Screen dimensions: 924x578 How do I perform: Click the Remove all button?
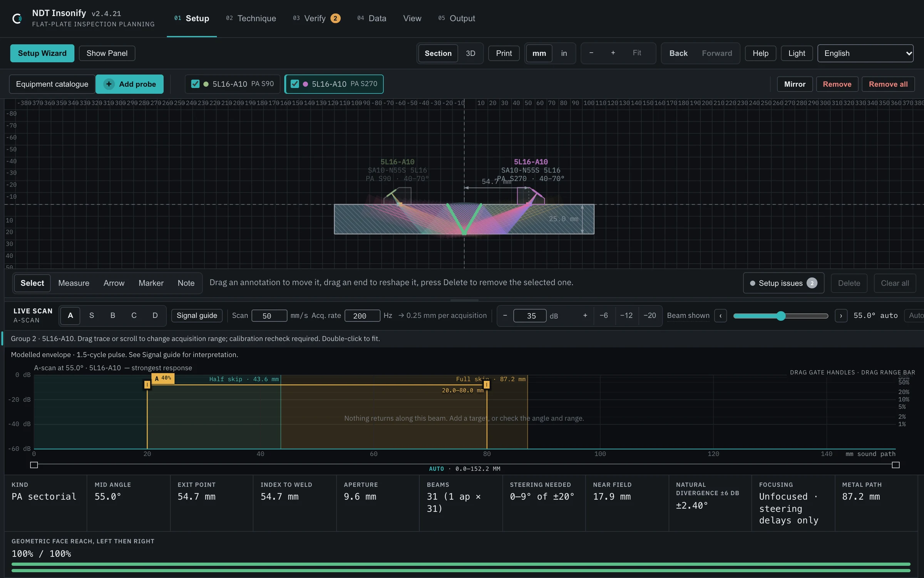pos(888,84)
